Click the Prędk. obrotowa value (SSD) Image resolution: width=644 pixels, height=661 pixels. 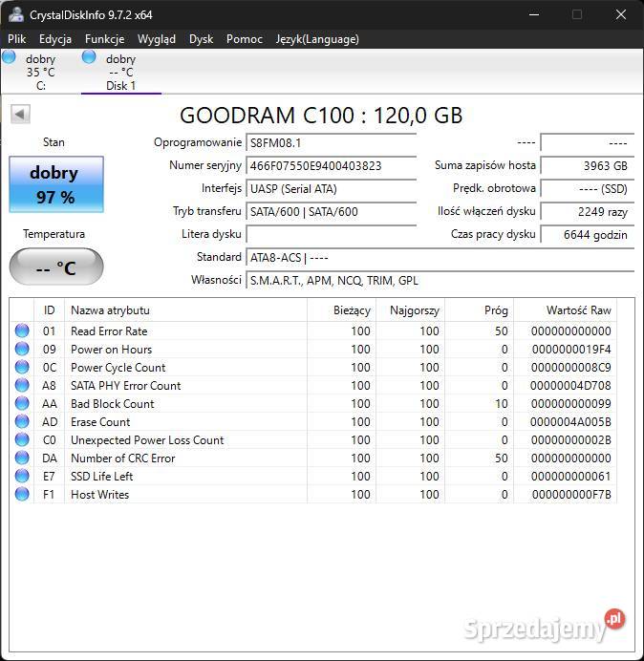click(x=587, y=188)
